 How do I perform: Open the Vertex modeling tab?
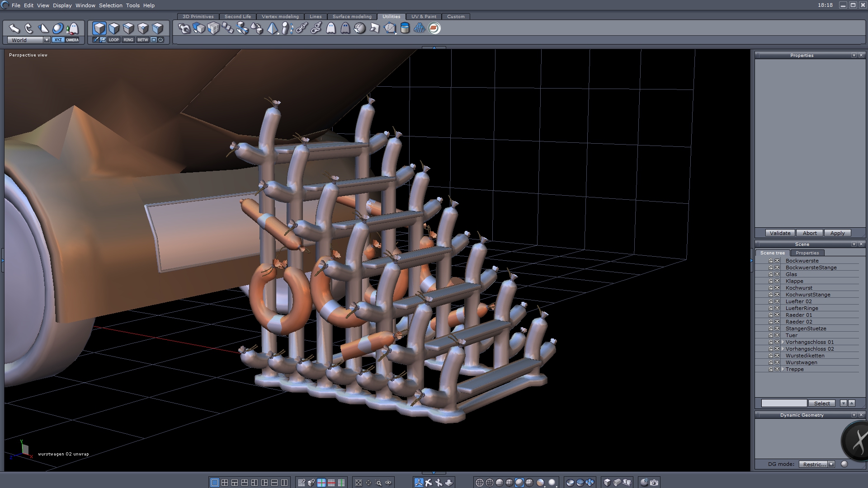point(280,16)
